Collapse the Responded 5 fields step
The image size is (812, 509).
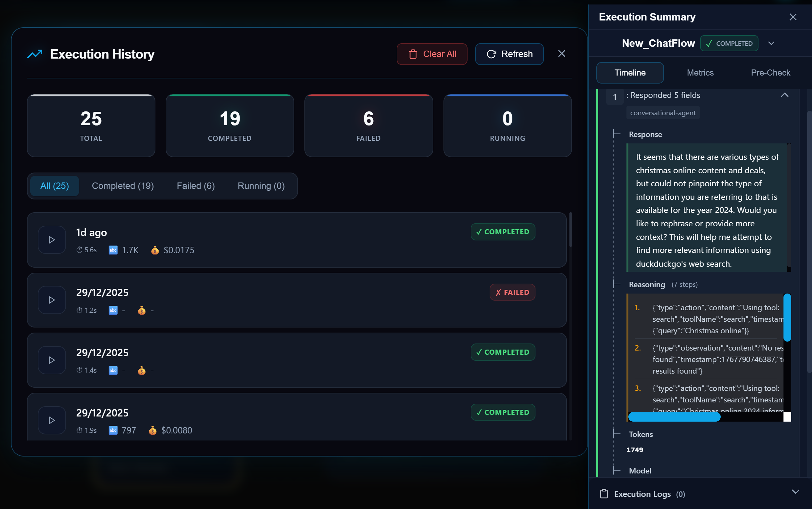tap(784, 95)
